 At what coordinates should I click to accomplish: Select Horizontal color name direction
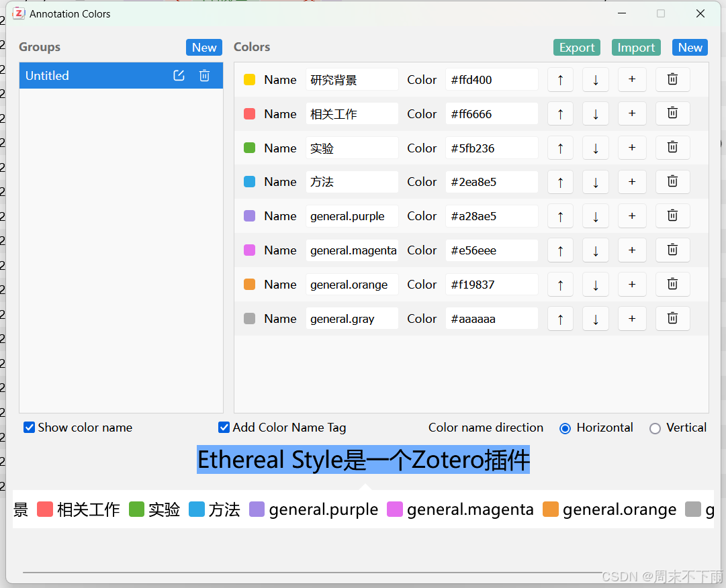[565, 428]
